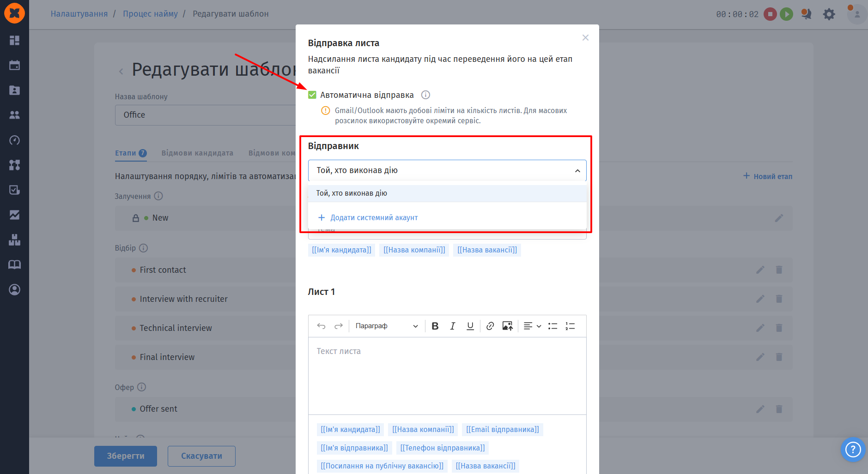Viewport: 868px width, 474px height.
Task: Open the calendar in the sidebar
Action: tap(14, 66)
